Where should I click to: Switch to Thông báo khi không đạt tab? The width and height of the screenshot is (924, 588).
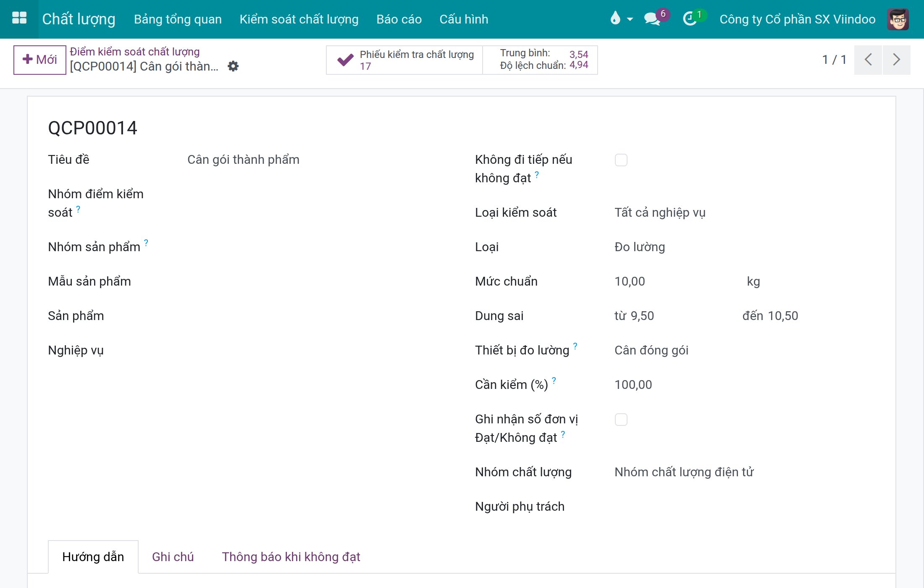[x=291, y=556]
